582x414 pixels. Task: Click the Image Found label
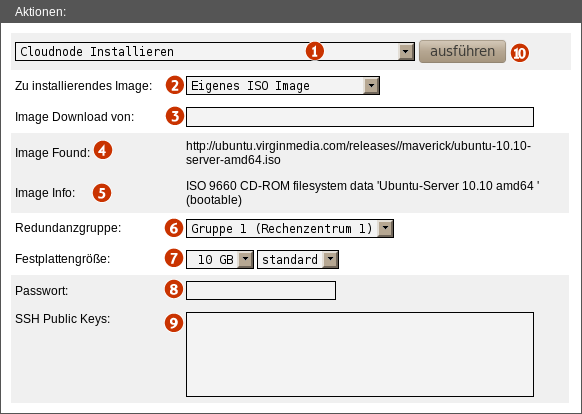point(52,153)
